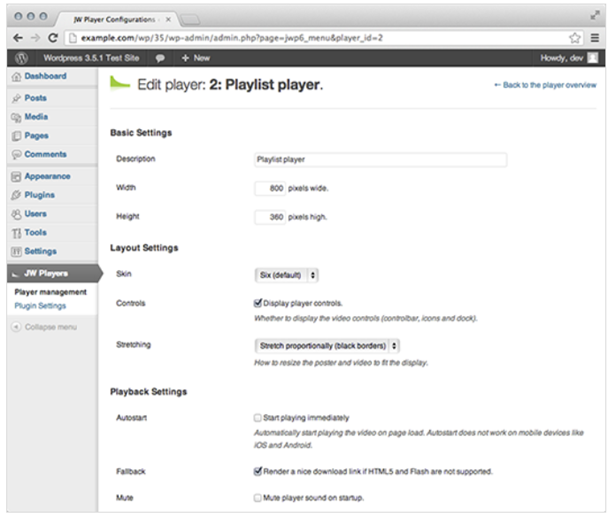Click the Media sidebar icon
This screenshot has height=518, width=608.
pyautogui.click(x=16, y=117)
